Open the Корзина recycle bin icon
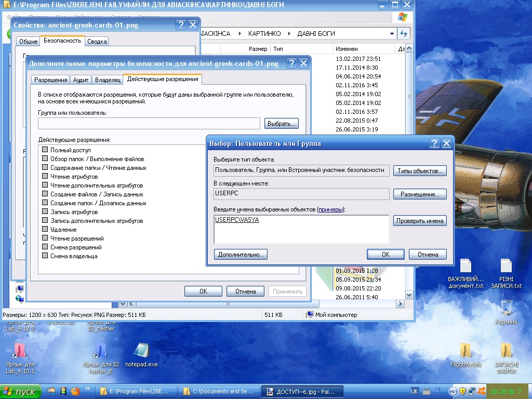 506,309
